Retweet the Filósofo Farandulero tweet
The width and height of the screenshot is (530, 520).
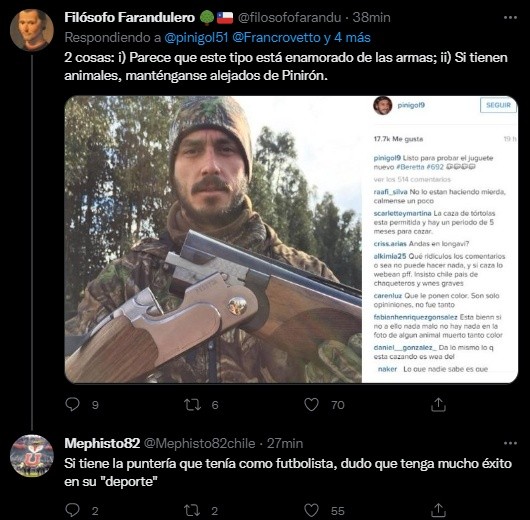[192, 405]
